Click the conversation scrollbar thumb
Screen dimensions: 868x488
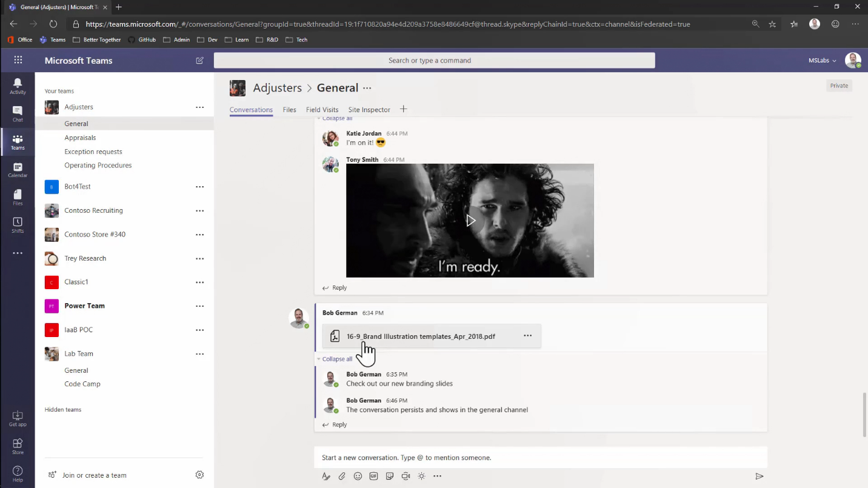click(865, 415)
